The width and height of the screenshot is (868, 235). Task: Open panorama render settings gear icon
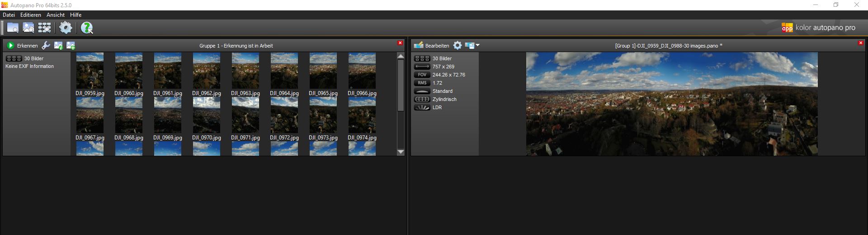(458, 45)
